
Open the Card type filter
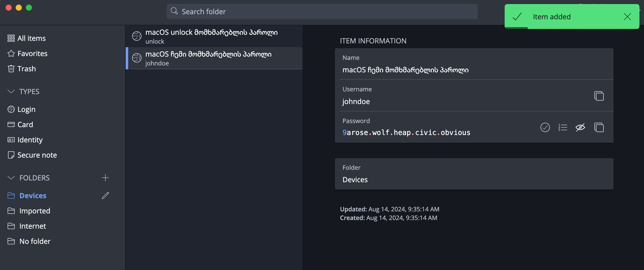pyautogui.click(x=25, y=124)
